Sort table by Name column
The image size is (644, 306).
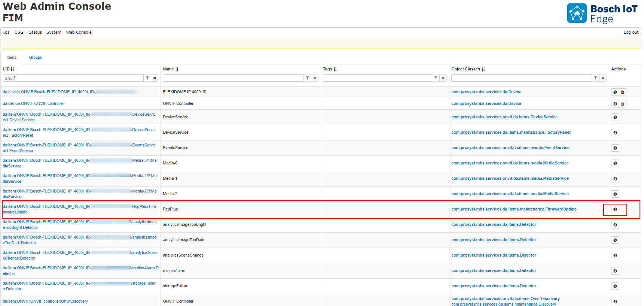(x=177, y=69)
